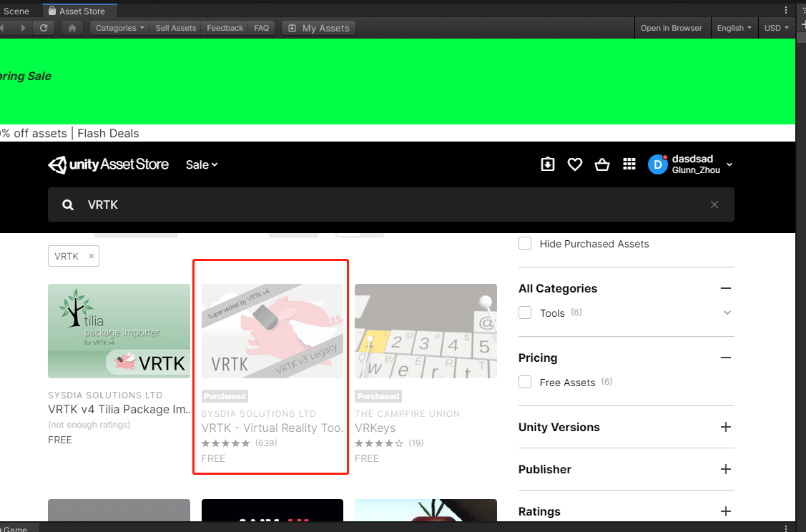Focus the VRTK search field
The image size is (806, 532).
390,205
